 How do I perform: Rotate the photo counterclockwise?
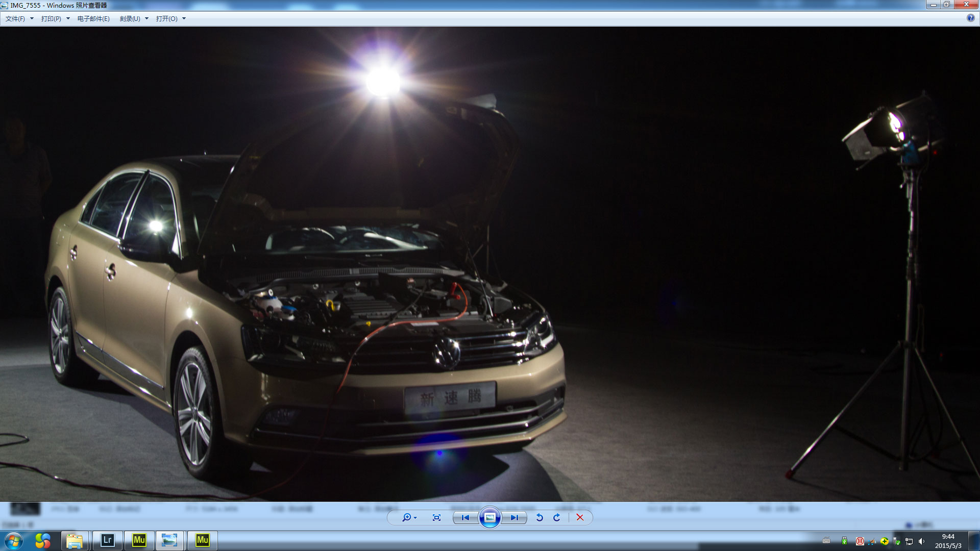540,517
